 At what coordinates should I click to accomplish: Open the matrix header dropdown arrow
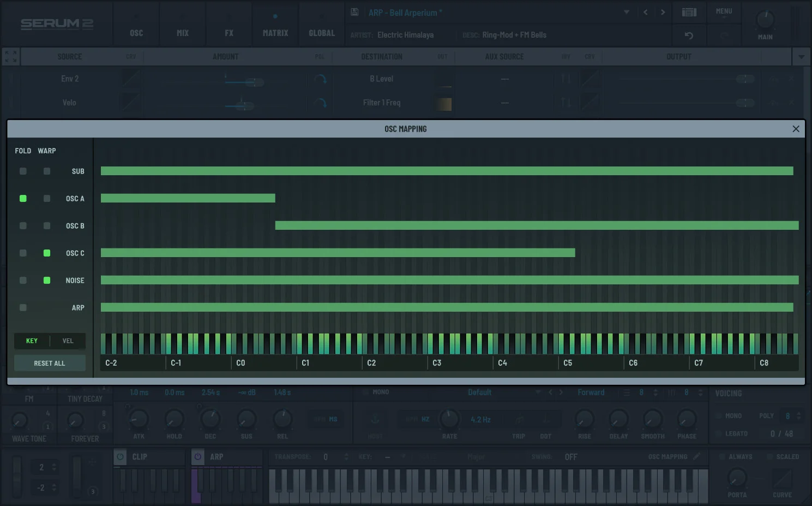pyautogui.click(x=801, y=57)
